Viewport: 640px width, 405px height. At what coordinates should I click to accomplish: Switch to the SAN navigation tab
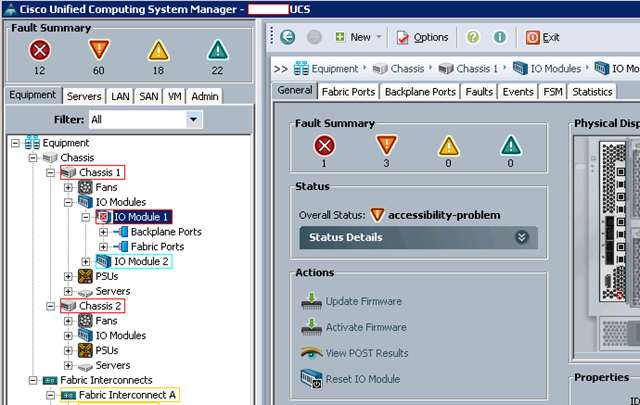point(149,96)
